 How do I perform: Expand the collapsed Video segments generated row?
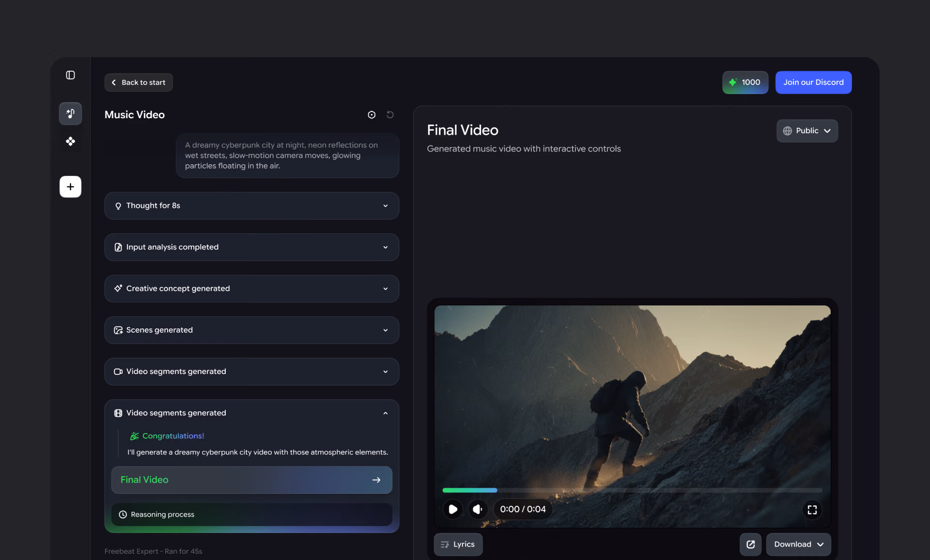252,372
